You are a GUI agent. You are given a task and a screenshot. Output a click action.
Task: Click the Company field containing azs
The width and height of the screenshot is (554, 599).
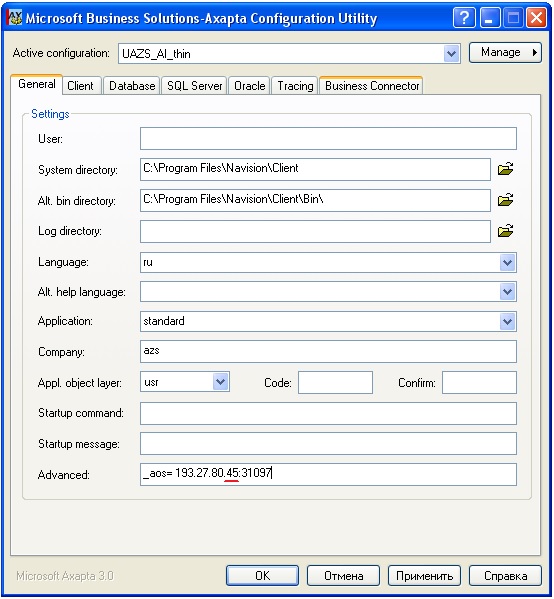(x=328, y=351)
